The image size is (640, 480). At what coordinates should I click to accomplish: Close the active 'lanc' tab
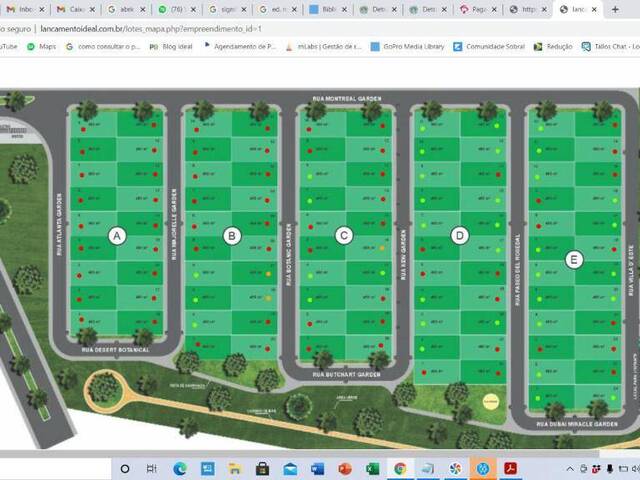tap(594, 9)
